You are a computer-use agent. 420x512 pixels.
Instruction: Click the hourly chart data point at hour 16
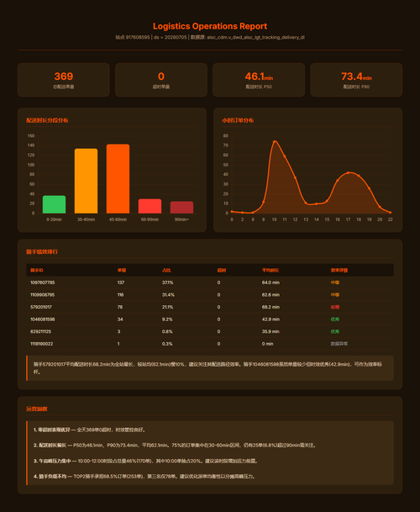pyautogui.click(x=338, y=181)
